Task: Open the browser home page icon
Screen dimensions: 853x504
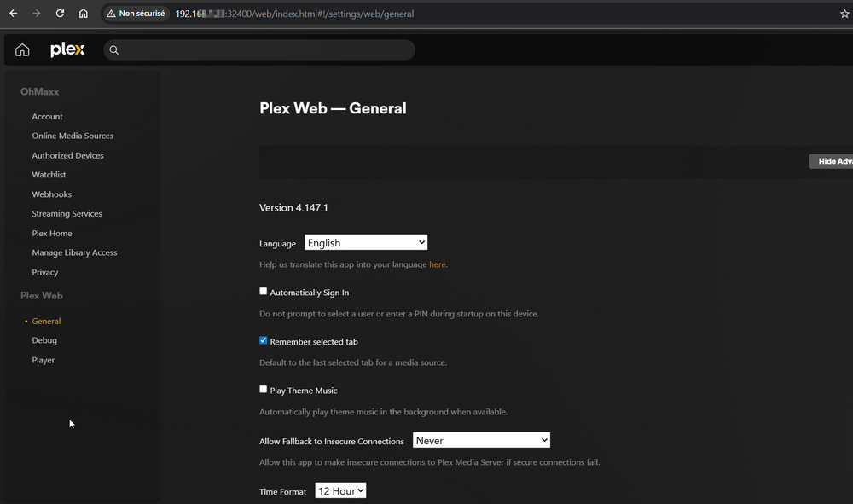Action: pyautogui.click(x=84, y=14)
